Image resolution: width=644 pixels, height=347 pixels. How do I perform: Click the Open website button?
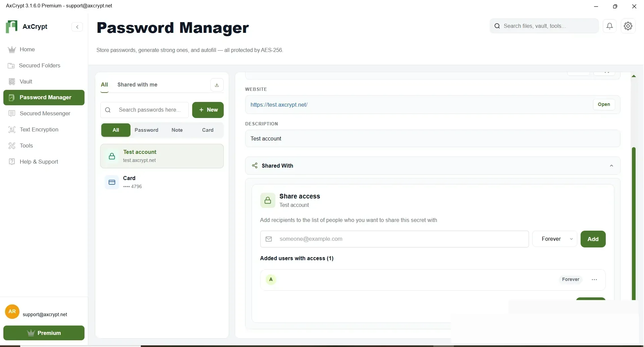click(x=604, y=105)
